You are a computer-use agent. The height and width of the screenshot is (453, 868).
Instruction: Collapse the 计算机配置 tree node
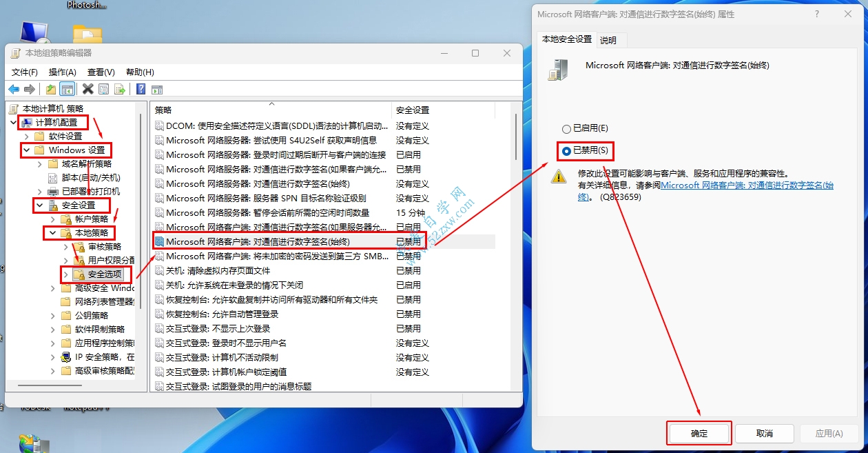14,123
